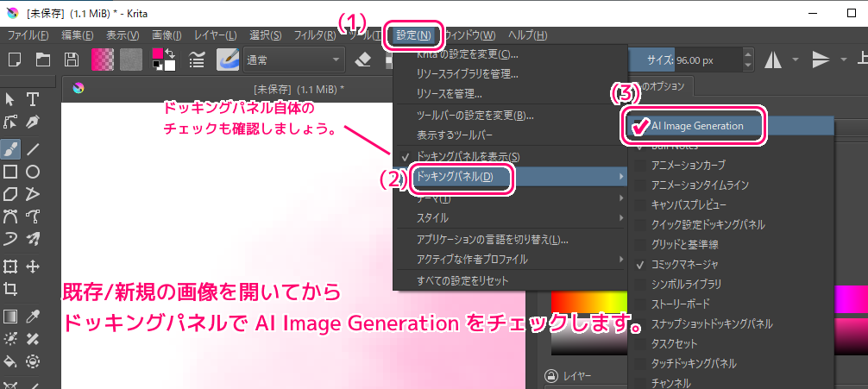Select the Rectangle tool
The image size is (868, 389).
10,172
